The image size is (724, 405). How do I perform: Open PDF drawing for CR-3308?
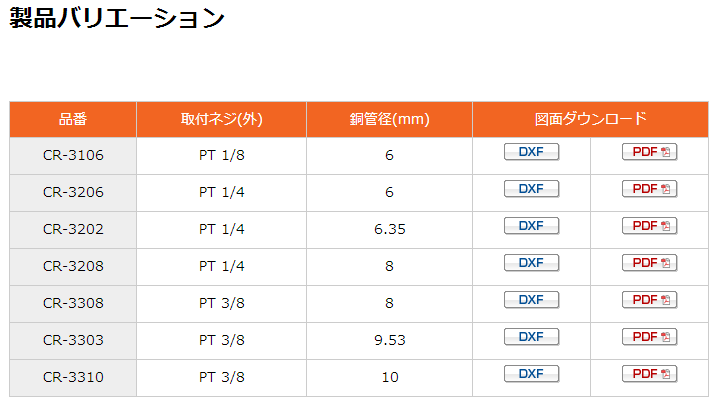649,300
